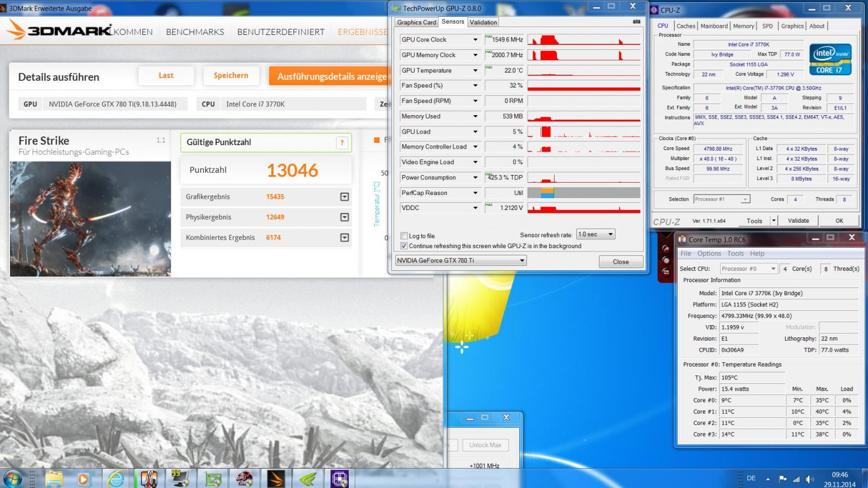
Task: Open the Sensor refresh rate dropdown
Action: pos(595,234)
